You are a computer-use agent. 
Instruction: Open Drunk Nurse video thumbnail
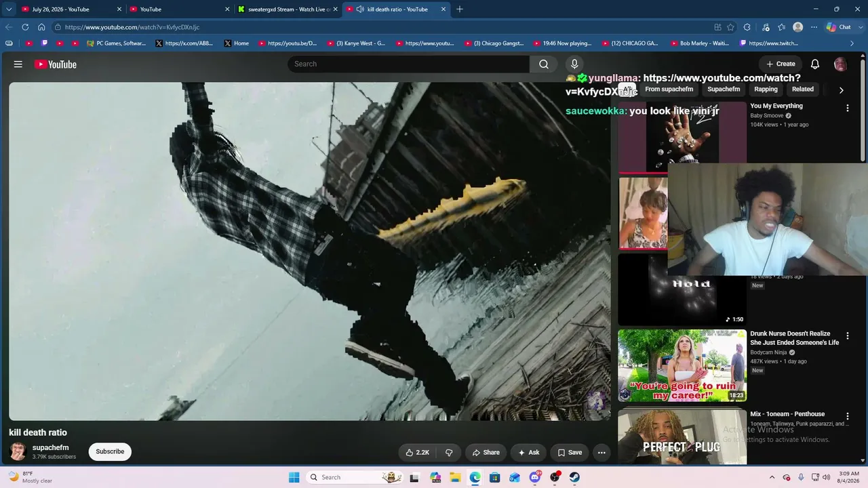coord(682,365)
